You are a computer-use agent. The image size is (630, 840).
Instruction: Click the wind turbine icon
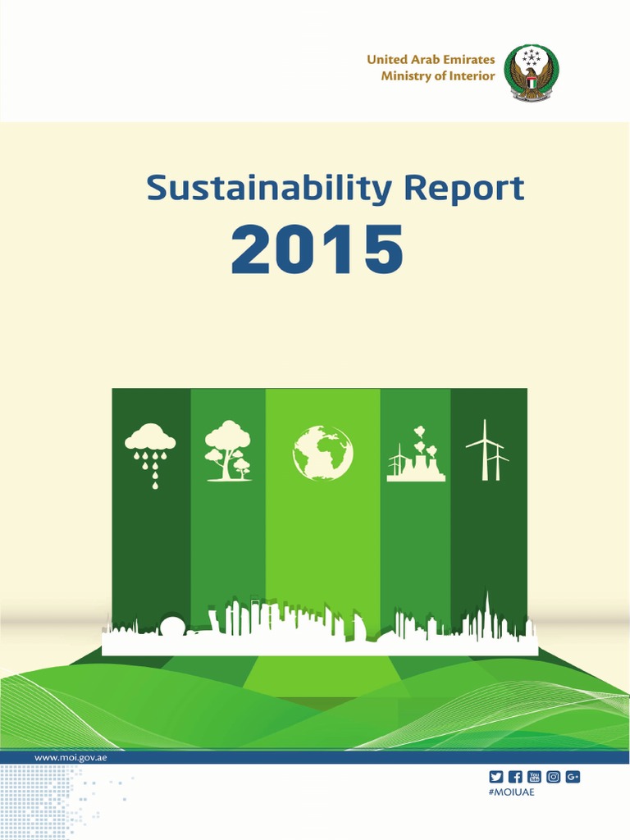486,450
